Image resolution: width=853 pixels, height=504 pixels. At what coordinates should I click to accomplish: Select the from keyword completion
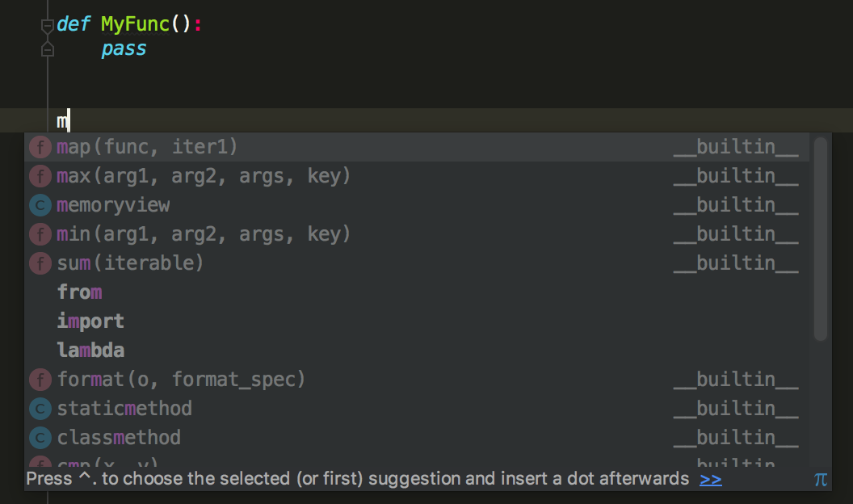[79, 292]
